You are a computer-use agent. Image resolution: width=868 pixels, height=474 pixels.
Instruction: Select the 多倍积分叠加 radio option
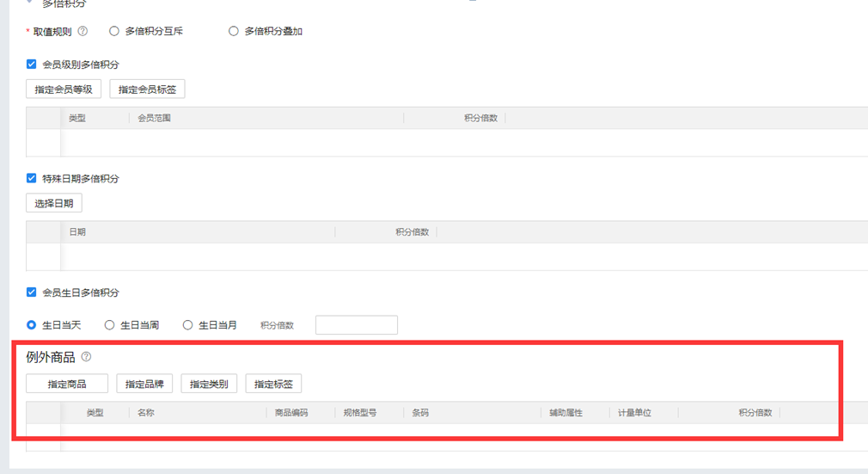(234, 32)
